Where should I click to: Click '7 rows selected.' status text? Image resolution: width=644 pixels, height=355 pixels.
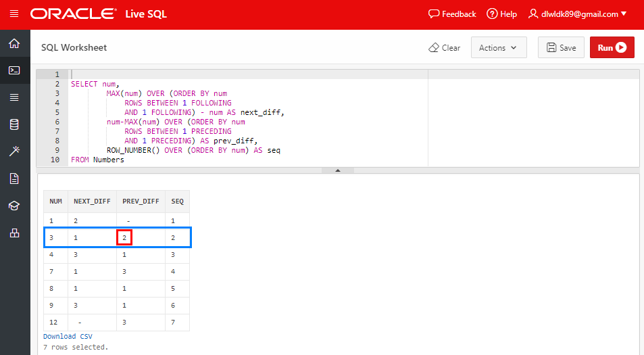[76, 347]
